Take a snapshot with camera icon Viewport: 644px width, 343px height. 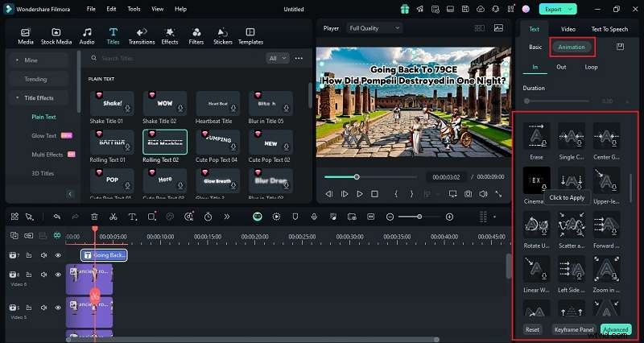[x=468, y=193]
